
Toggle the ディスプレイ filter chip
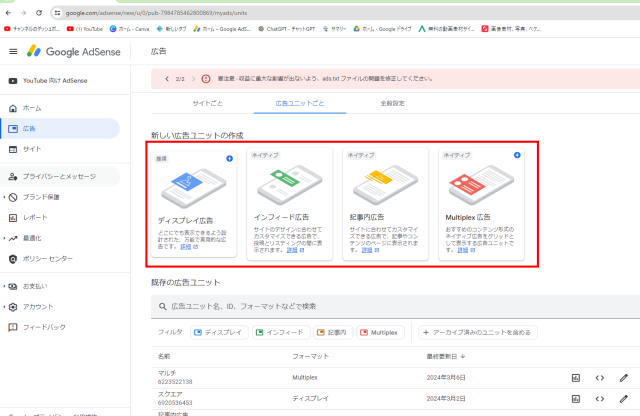pyautogui.click(x=217, y=332)
